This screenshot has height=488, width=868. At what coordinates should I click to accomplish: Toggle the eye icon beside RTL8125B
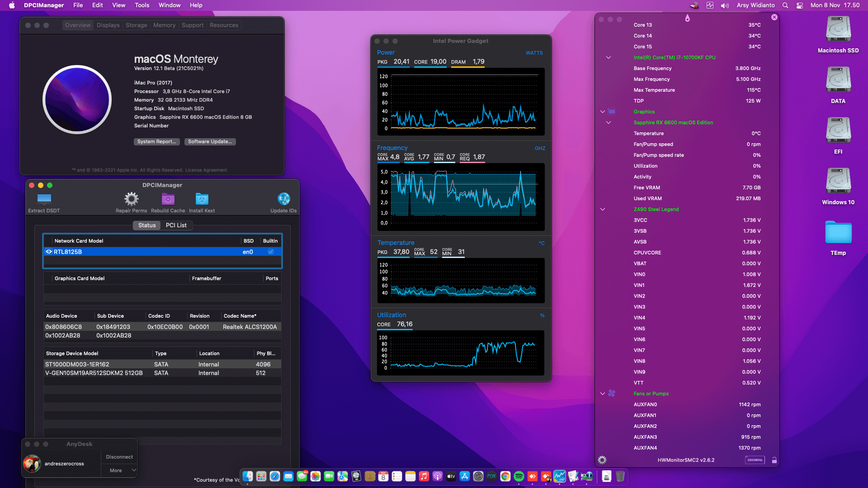(x=49, y=252)
